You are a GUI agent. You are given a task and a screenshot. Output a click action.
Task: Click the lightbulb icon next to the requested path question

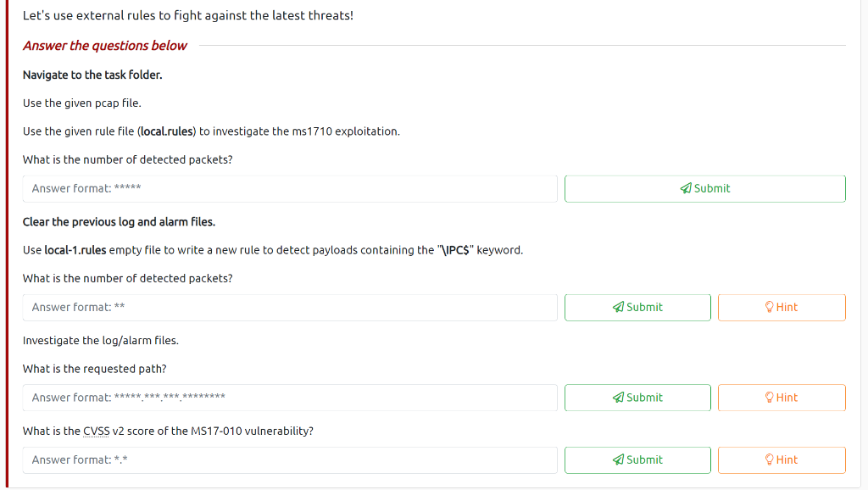pyautogui.click(x=769, y=397)
